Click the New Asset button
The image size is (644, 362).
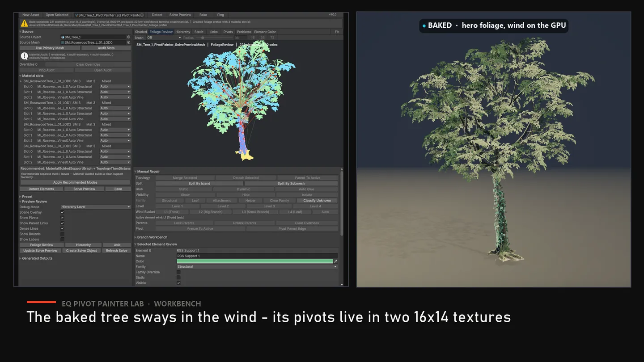pyautogui.click(x=31, y=15)
